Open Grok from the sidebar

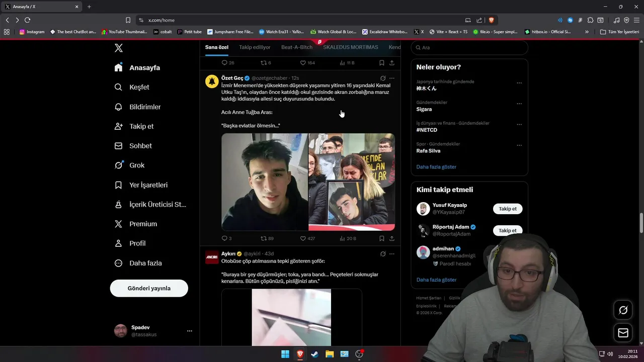[x=130, y=165]
